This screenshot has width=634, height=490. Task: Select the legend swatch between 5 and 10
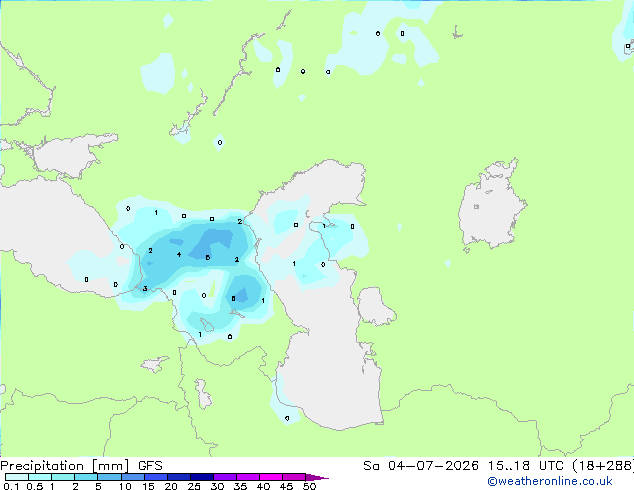109,477
